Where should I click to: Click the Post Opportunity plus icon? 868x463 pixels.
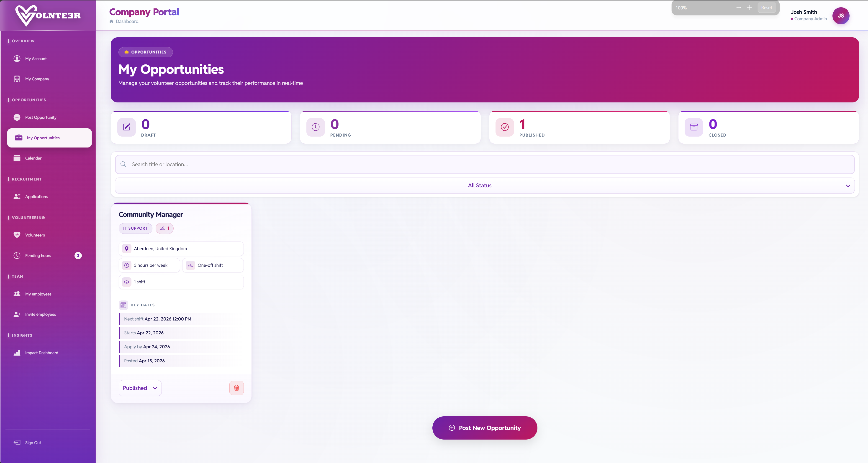pyautogui.click(x=17, y=117)
